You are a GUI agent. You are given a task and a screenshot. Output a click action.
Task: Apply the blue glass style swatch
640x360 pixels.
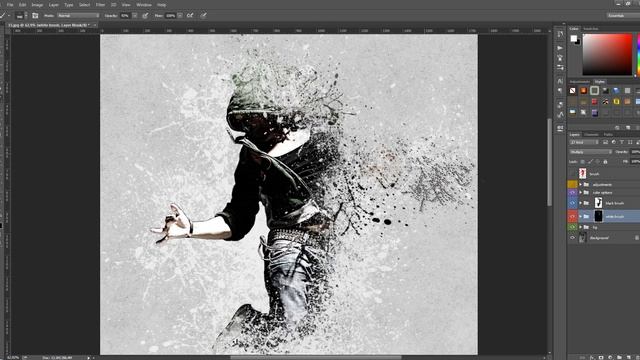[616, 91]
